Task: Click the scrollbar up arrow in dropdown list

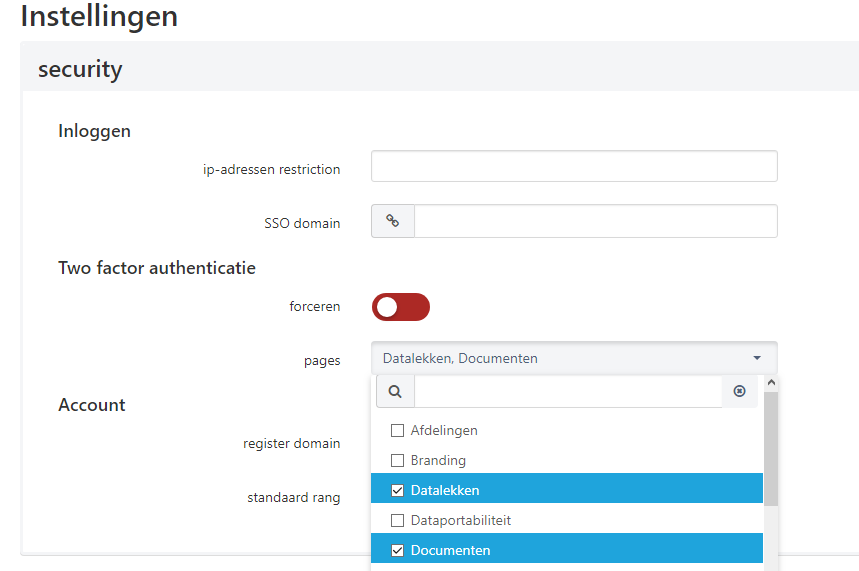Action: tap(770, 383)
